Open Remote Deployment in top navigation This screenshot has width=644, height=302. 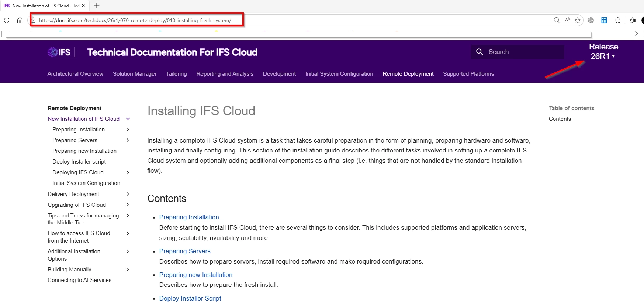(408, 74)
